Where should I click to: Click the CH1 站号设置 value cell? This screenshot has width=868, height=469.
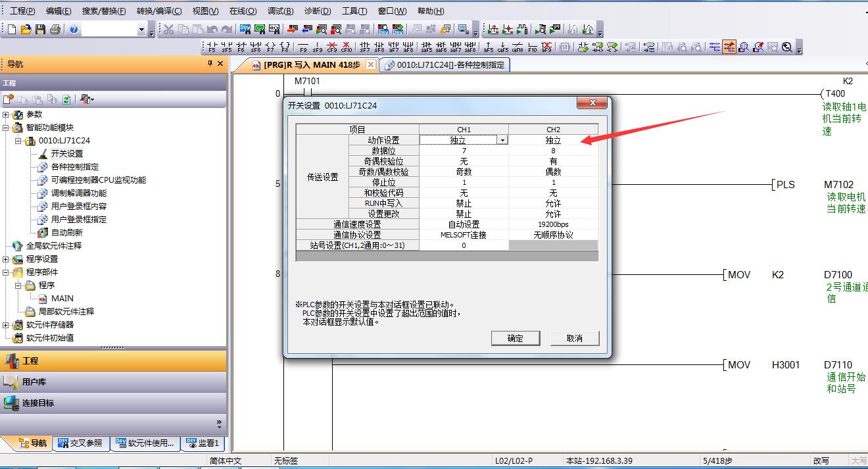point(464,245)
